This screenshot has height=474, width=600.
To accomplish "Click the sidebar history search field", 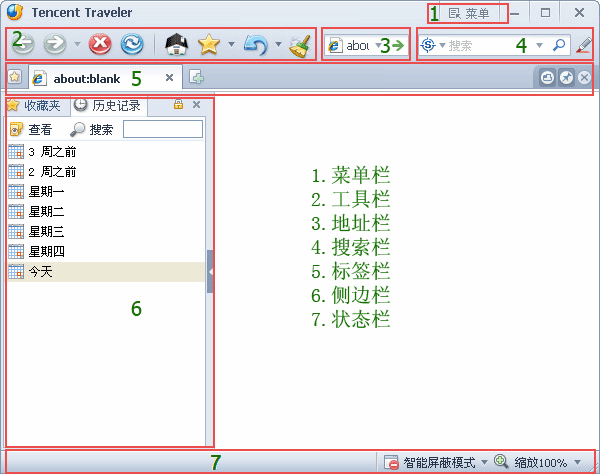I will 163,129.
